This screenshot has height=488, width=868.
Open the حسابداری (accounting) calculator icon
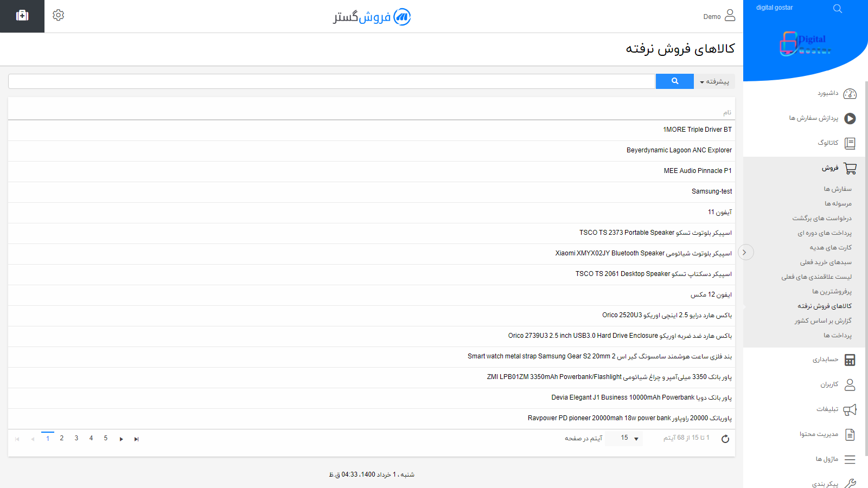pos(851,359)
